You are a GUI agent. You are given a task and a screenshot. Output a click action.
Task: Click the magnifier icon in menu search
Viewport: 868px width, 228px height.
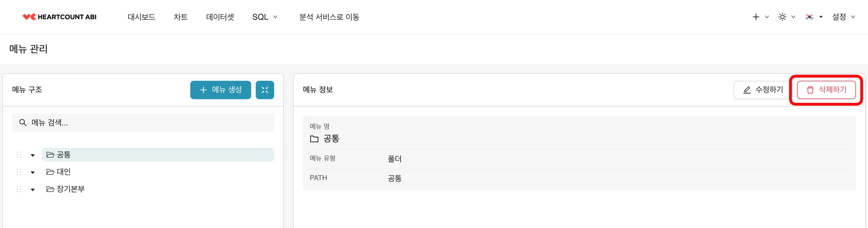23,123
